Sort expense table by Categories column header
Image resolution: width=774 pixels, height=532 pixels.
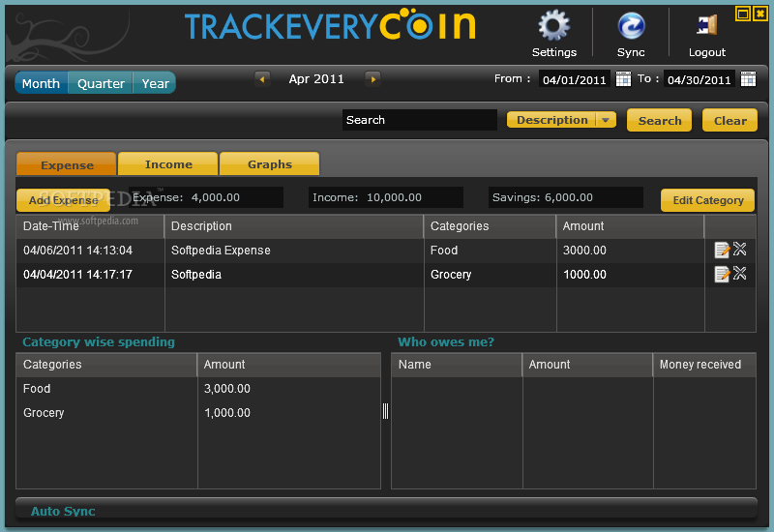point(491,226)
